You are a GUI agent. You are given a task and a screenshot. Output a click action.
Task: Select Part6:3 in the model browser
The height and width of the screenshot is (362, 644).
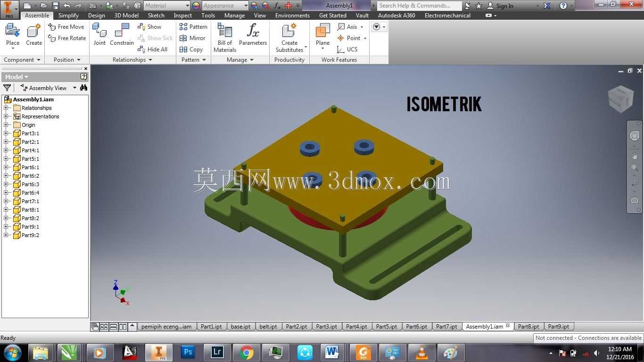pyautogui.click(x=30, y=184)
